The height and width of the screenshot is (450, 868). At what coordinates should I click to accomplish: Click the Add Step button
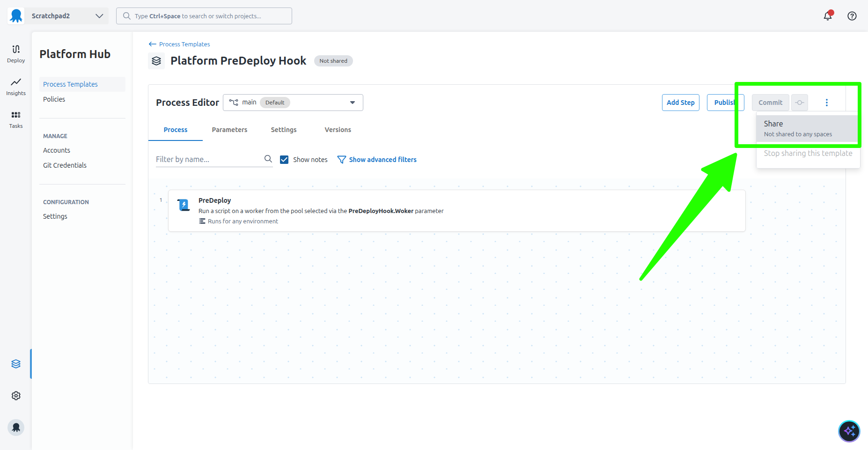[680, 103]
